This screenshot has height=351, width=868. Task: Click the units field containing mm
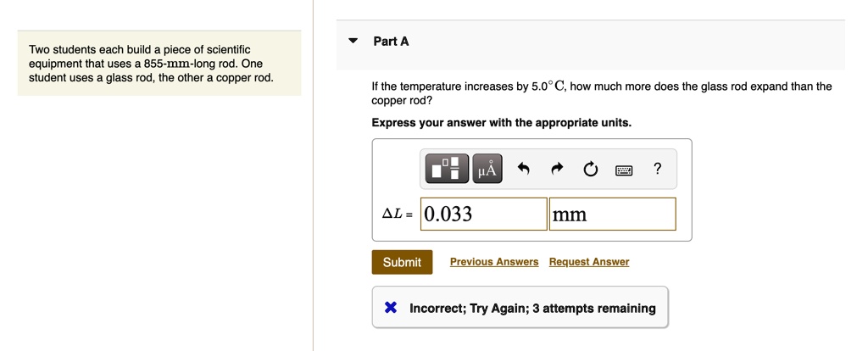coord(612,214)
